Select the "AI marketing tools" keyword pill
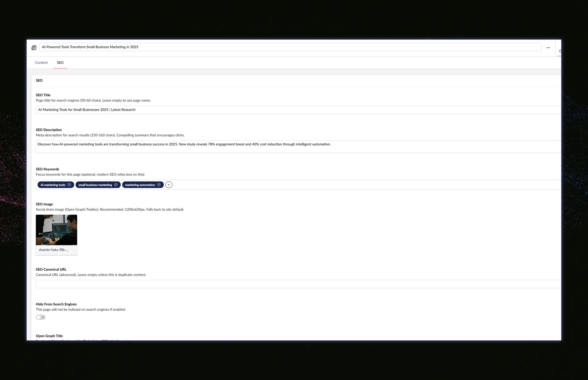 [53, 185]
